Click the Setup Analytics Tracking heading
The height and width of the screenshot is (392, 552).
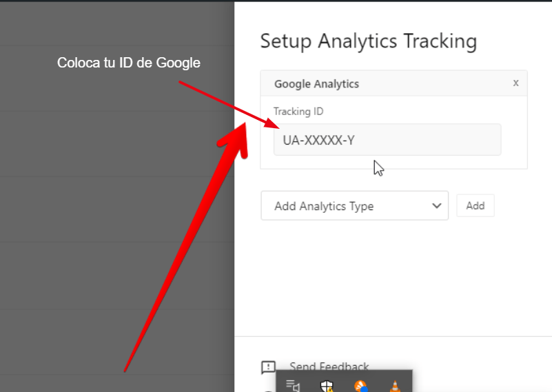pyautogui.click(x=368, y=41)
